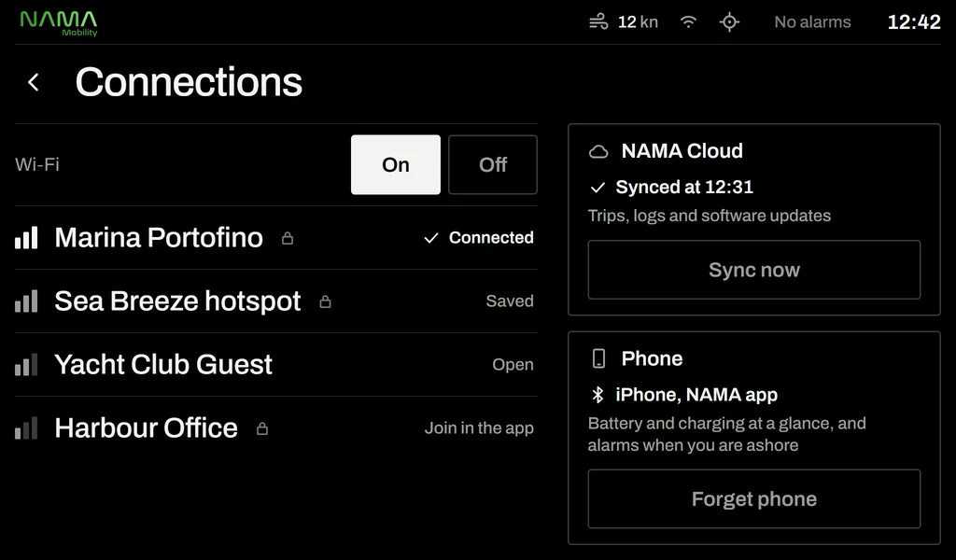This screenshot has width=956, height=560.
Task: Click the 12 kn wind speed reading
Action: point(638,22)
